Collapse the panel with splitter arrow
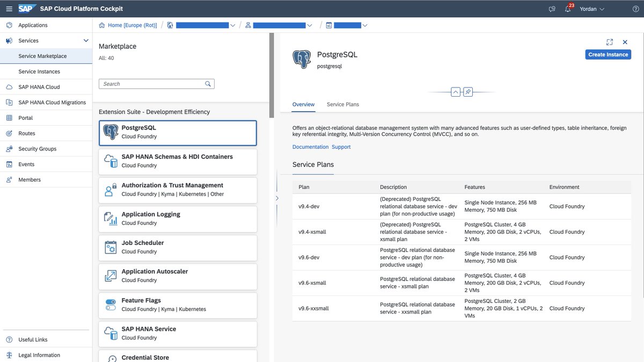 tap(277, 198)
